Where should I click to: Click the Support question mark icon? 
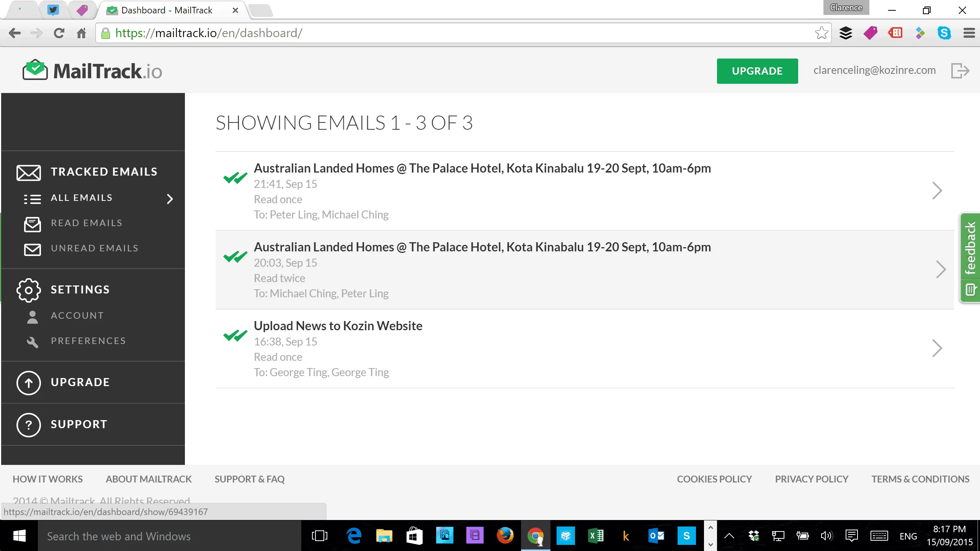[29, 425]
